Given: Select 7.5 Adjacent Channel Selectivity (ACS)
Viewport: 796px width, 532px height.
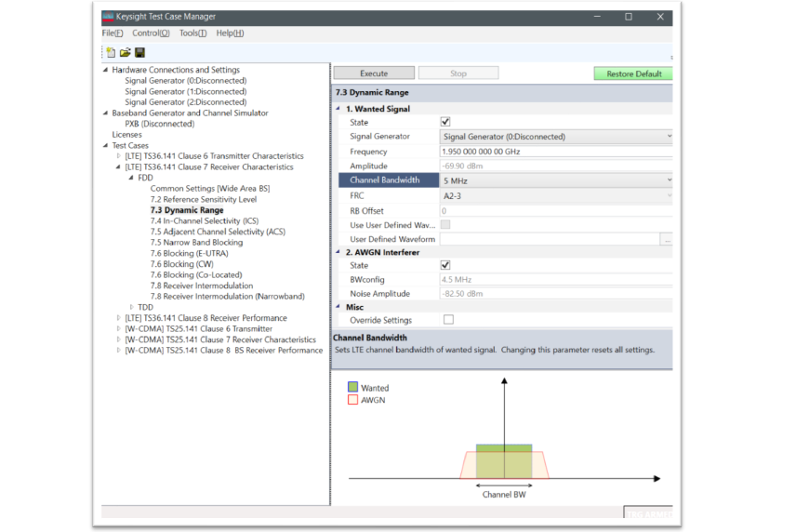Looking at the screenshot, I should coord(218,232).
